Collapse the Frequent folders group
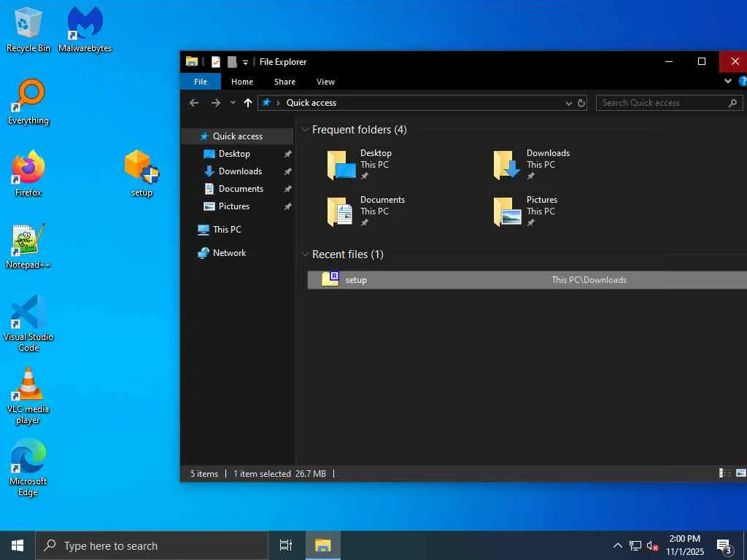This screenshot has height=560, width=747. click(x=305, y=130)
